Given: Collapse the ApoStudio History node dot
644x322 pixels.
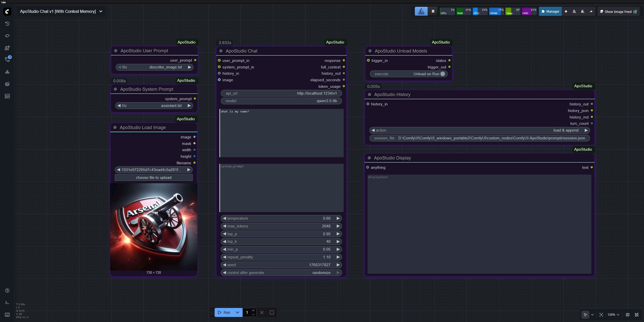Looking at the screenshot, I should (x=370, y=95).
